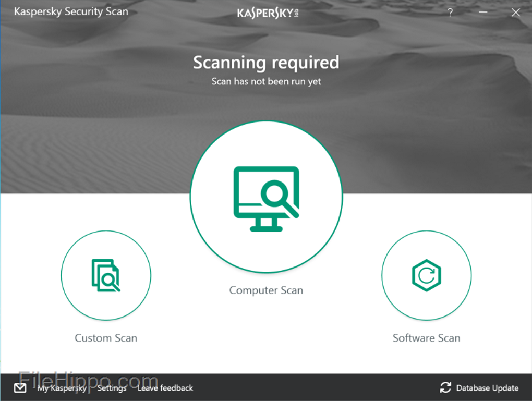Launch Software Scan using the hexagon icon
532x401 pixels.
[x=426, y=275]
